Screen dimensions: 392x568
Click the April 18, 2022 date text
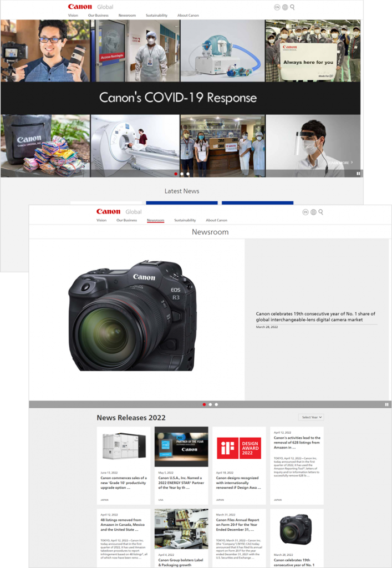click(225, 473)
